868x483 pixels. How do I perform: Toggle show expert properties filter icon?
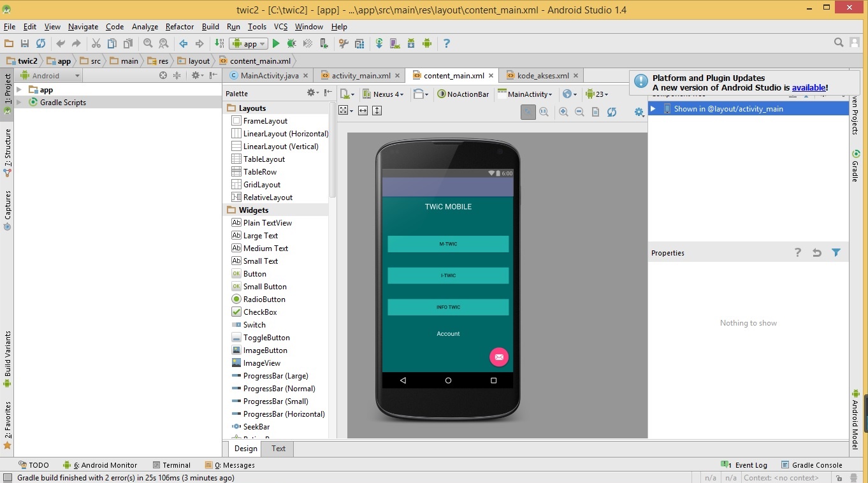point(836,253)
